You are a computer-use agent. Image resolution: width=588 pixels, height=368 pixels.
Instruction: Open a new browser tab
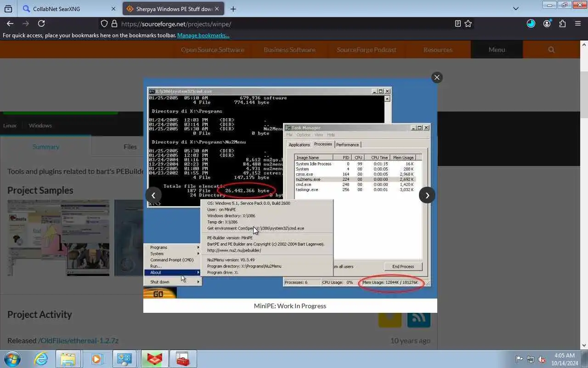coord(233,9)
